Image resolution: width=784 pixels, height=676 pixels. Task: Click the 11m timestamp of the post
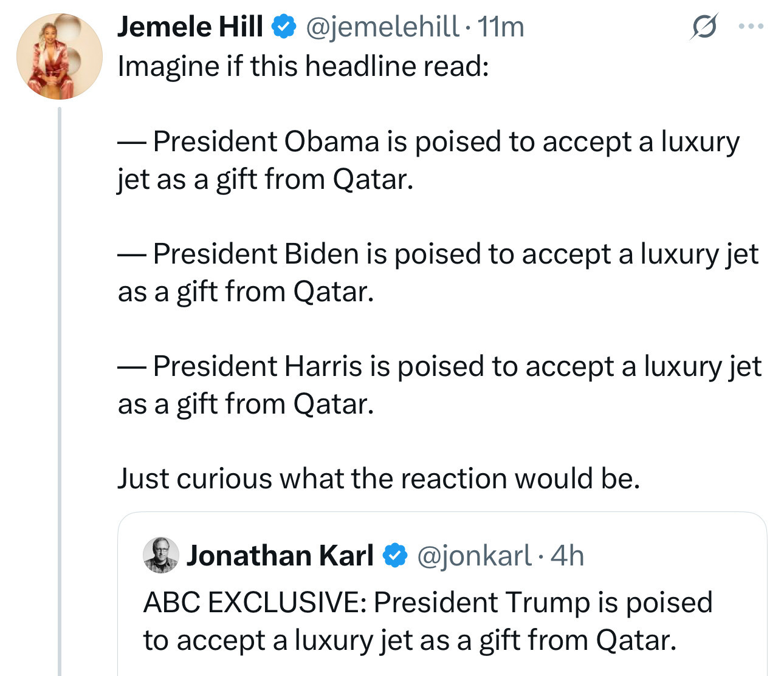500,27
